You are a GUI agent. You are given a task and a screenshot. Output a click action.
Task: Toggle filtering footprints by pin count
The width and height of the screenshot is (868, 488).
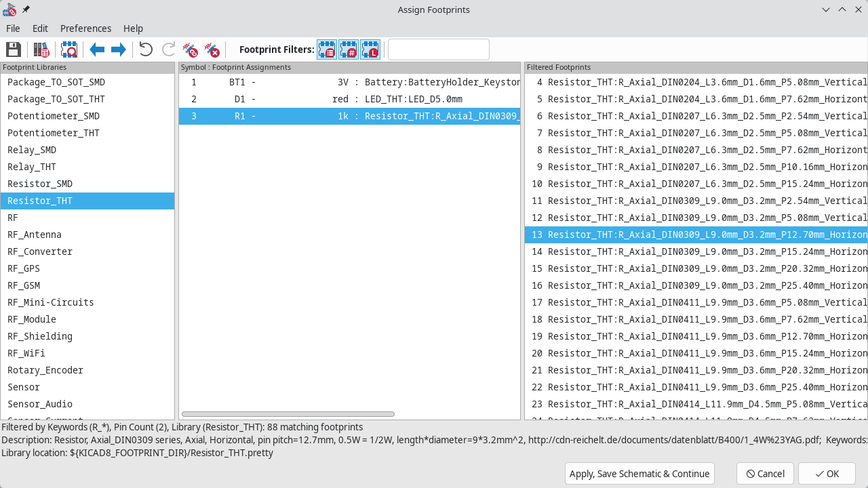(x=348, y=49)
